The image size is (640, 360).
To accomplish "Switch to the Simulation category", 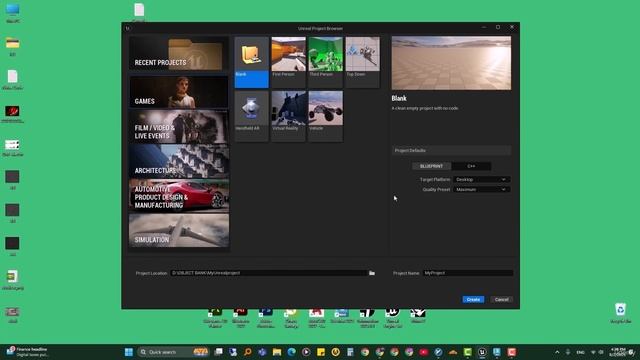I will pyautogui.click(x=179, y=231).
